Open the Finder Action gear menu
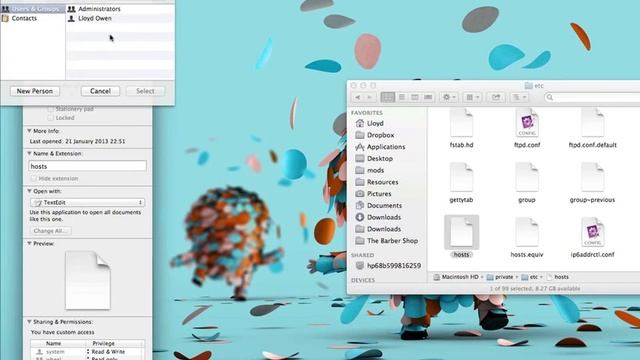 click(449, 97)
